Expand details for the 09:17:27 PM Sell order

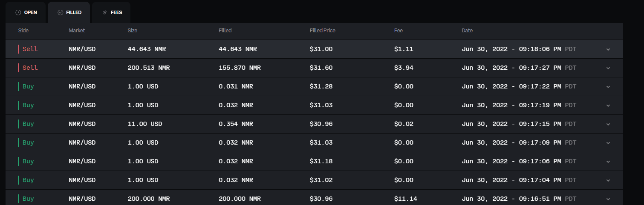click(x=608, y=68)
